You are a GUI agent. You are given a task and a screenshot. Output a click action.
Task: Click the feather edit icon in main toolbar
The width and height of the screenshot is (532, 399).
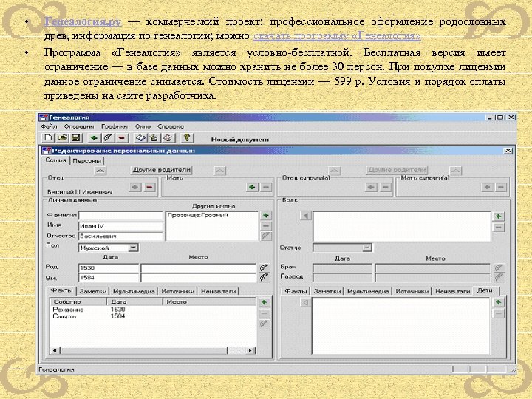point(108,137)
